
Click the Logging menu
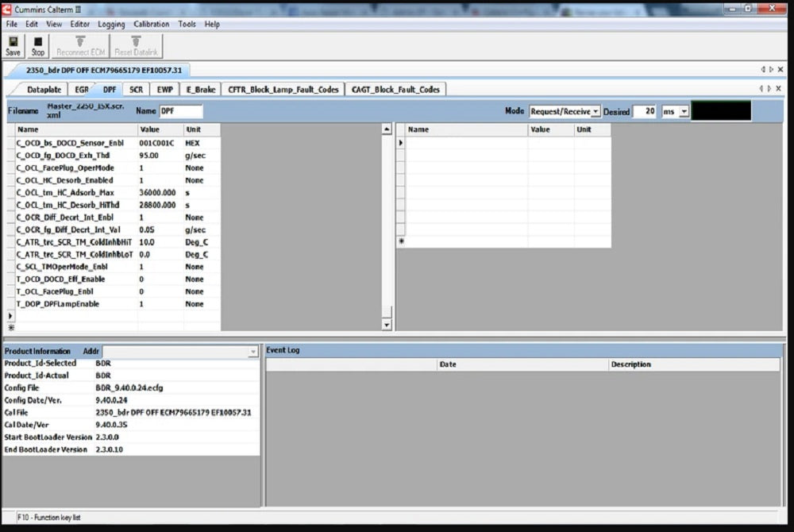(111, 24)
